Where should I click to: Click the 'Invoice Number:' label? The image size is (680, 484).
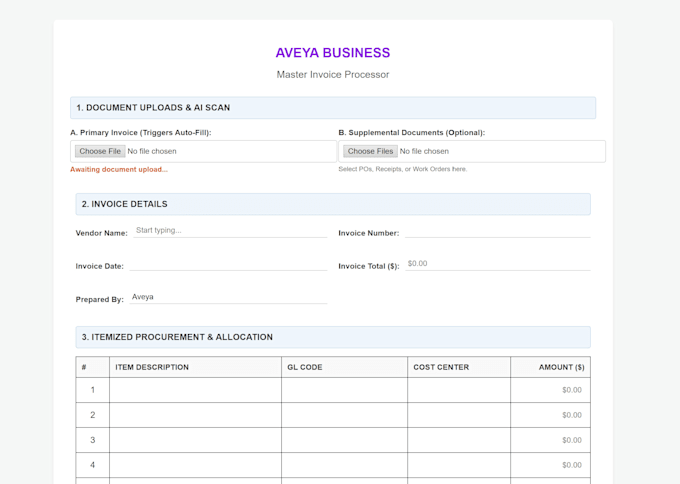(x=369, y=233)
